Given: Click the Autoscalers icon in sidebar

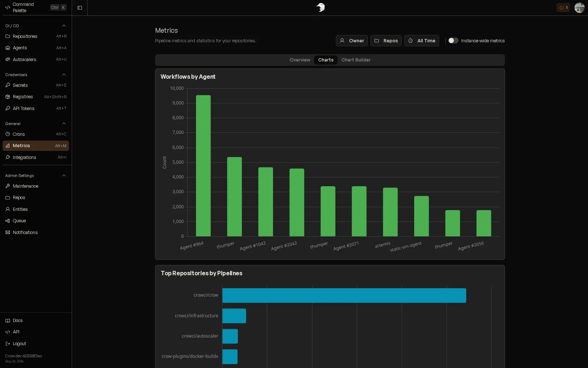Looking at the screenshot, I should (x=8, y=60).
